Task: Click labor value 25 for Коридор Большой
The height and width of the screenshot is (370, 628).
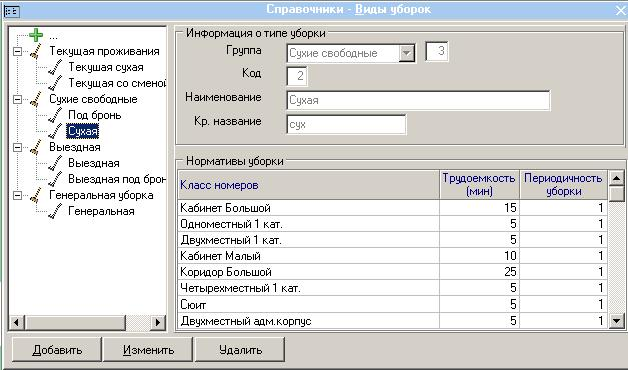Action: click(x=510, y=272)
